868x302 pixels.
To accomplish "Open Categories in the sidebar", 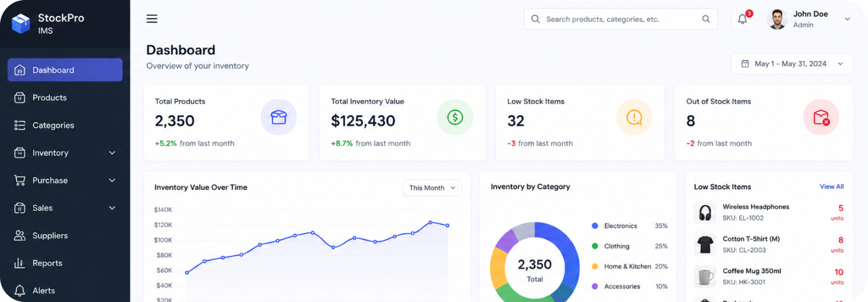I will pos(65,125).
